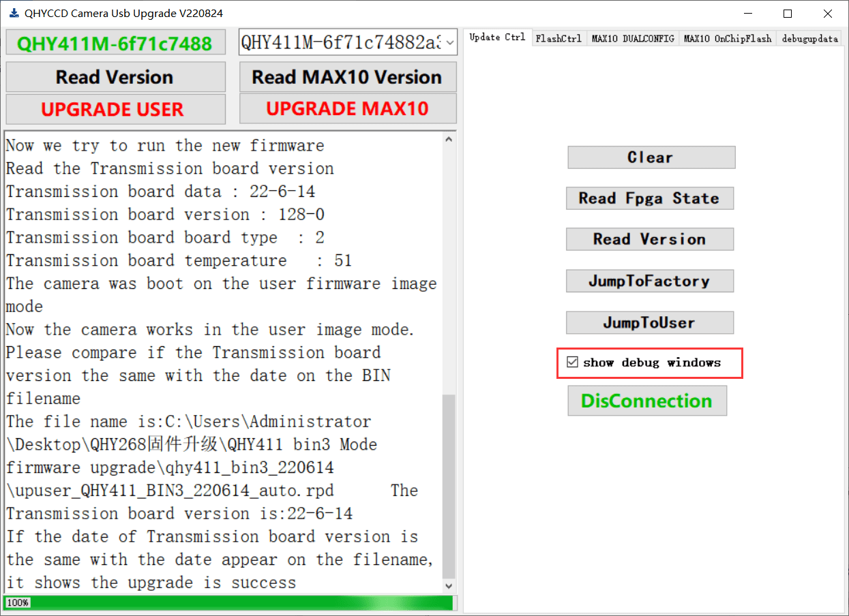Screen dimensions: 849x616
Task: Close the QHYCCD Camera Usb Upgrade window
Action: [827, 14]
